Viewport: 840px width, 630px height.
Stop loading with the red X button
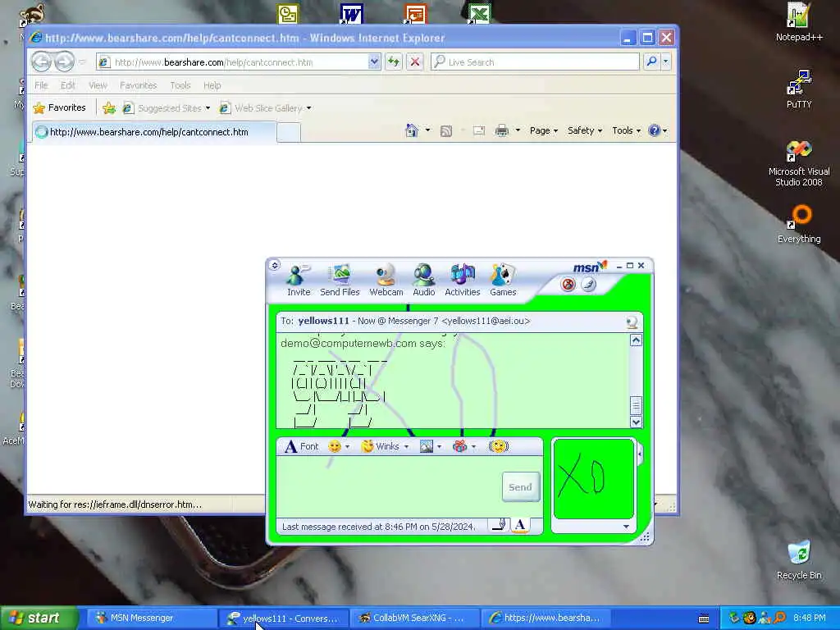pos(414,62)
